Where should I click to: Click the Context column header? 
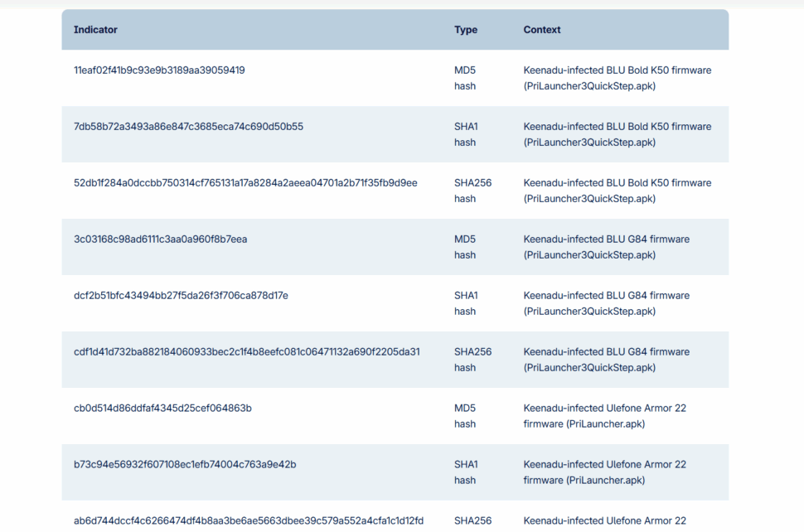(542, 29)
